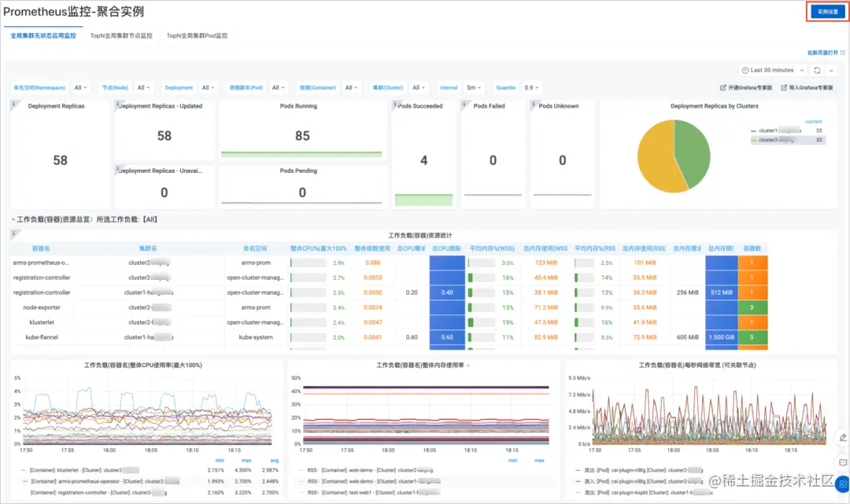The width and height of the screenshot is (850, 504).
Task: Click the 512 MiB memory limit cell
Action: tap(722, 292)
